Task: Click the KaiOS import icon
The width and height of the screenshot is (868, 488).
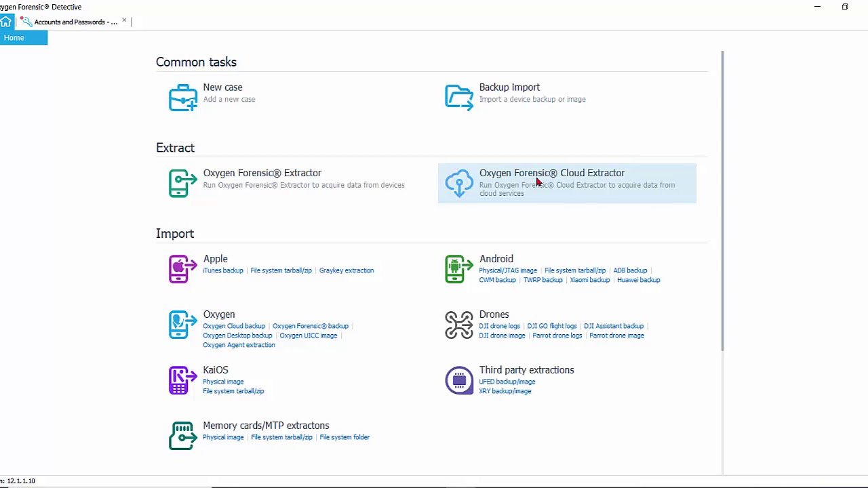Action: pos(182,380)
